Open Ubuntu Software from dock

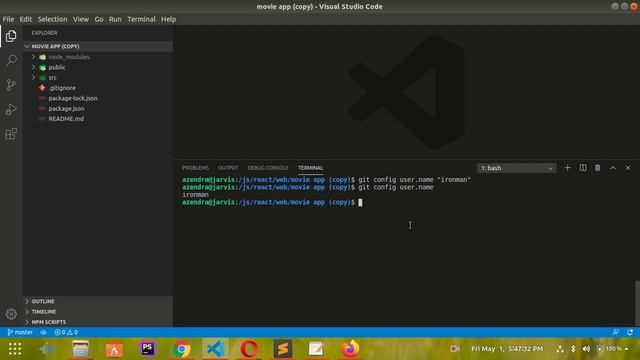coord(114,349)
